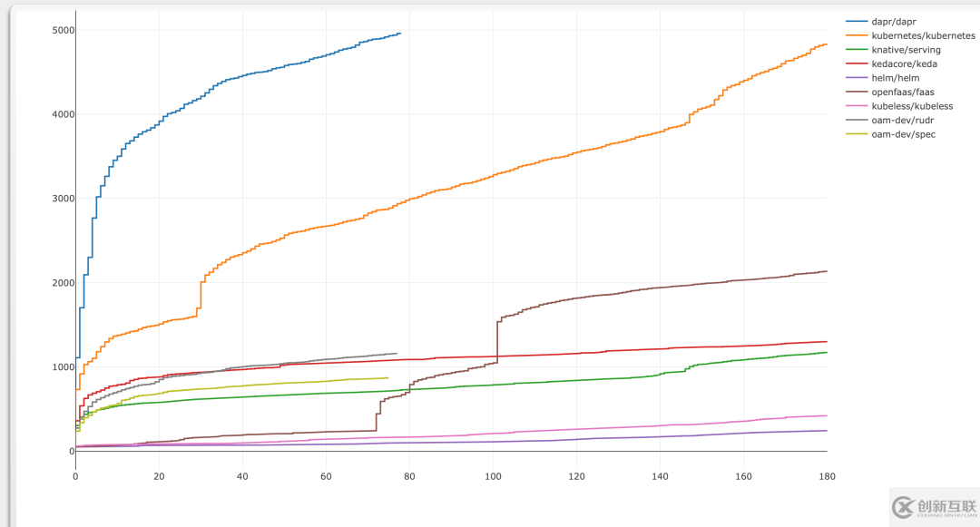Viewport: 980px width, 527px height.
Task: Click the y-axis label 4000
Action: pos(64,114)
